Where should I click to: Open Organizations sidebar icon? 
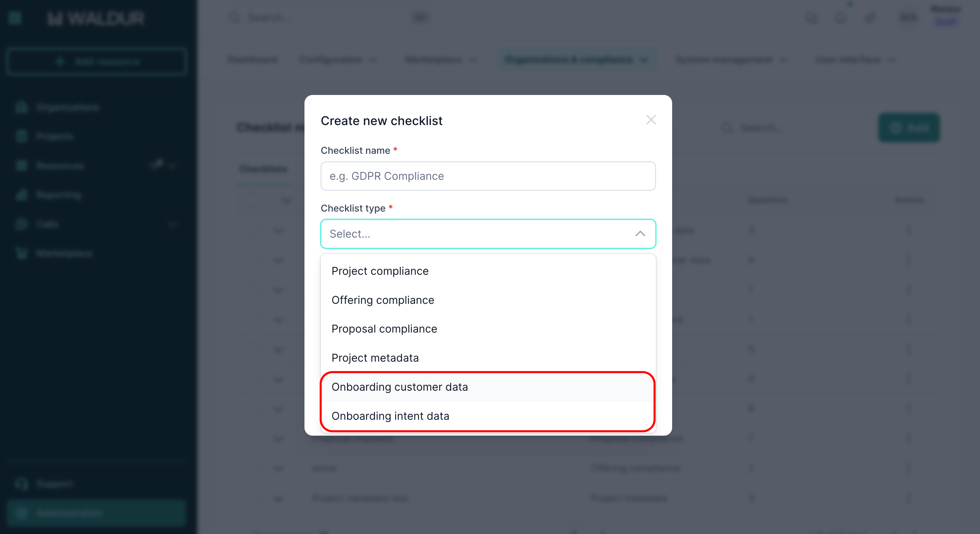pos(22,108)
